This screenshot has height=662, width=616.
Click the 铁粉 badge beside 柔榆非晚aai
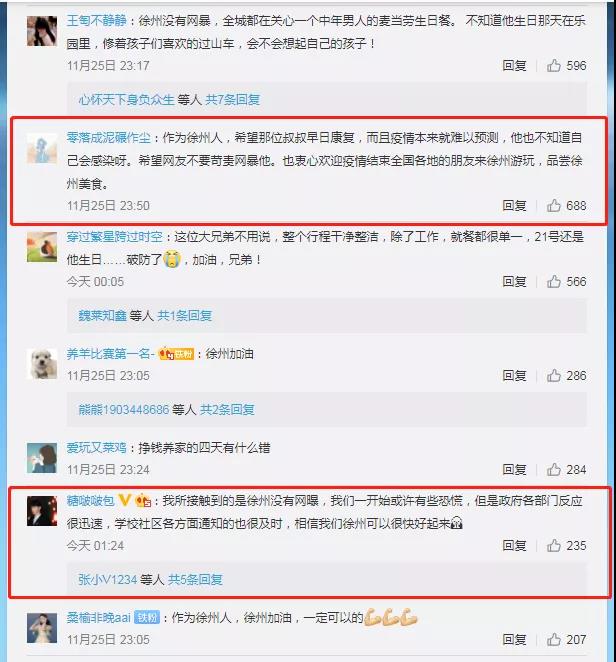[x=147, y=618]
